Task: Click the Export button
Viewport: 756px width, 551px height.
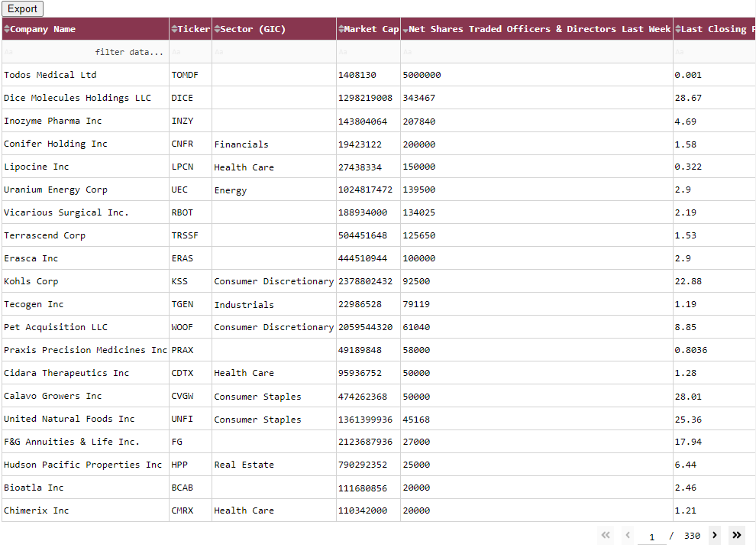Action: tap(21, 8)
